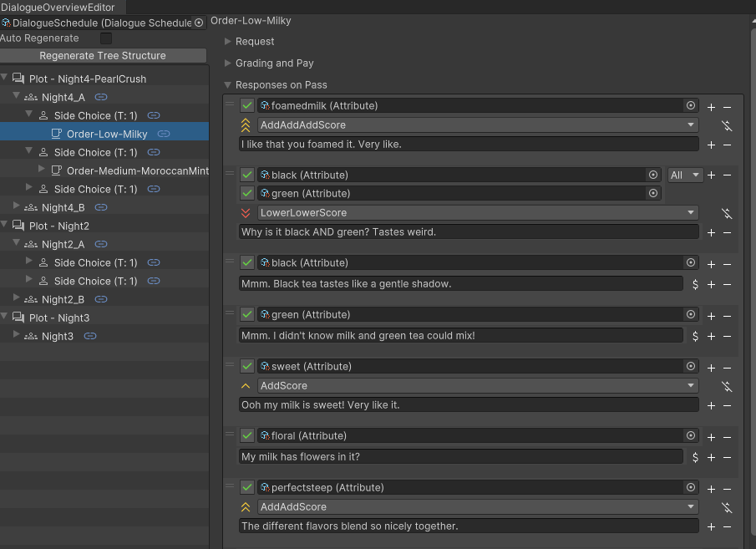This screenshot has width=756, height=549.
Task: Add line after 'Tastes weird' response
Action: point(711,232)
